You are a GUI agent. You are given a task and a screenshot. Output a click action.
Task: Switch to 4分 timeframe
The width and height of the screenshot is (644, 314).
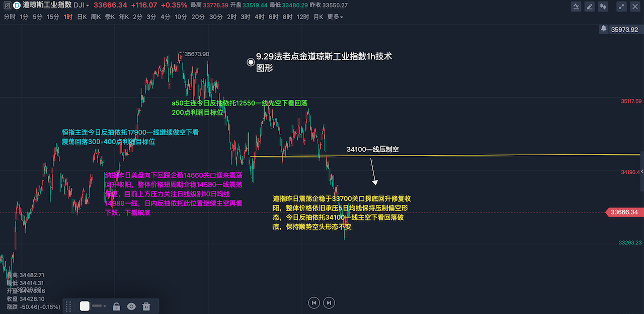[166, 17]
